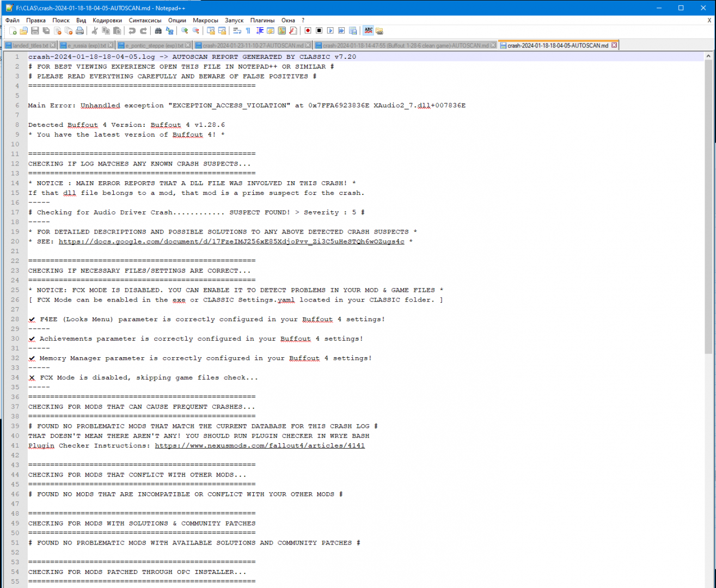Screen dimensions: 716x588
Task: Click the Save file toolbar icon
Action: click(35, 31)
